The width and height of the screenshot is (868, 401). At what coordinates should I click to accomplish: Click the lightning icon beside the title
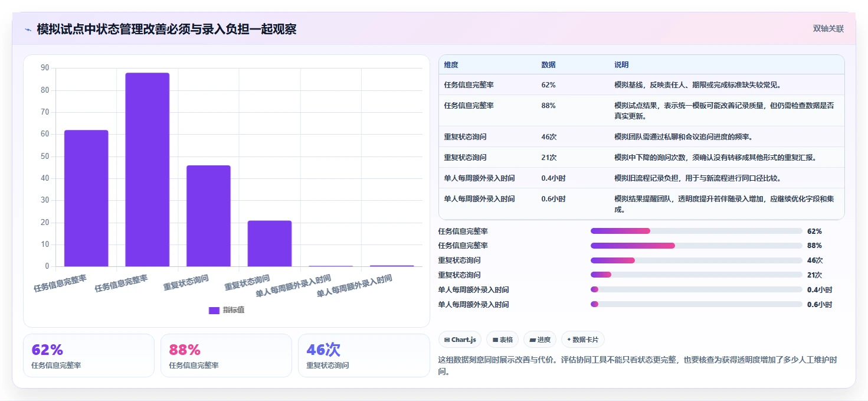pos(28,30)
